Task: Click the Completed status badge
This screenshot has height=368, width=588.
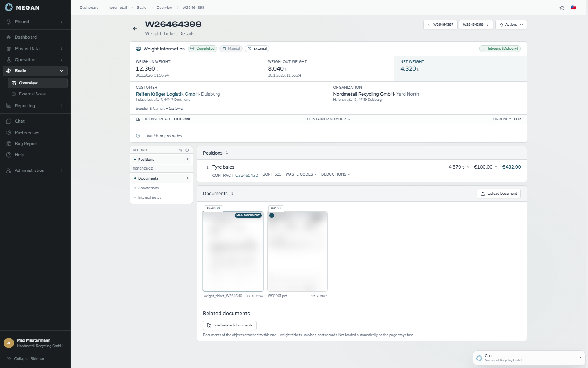Action: coord(202,49)
